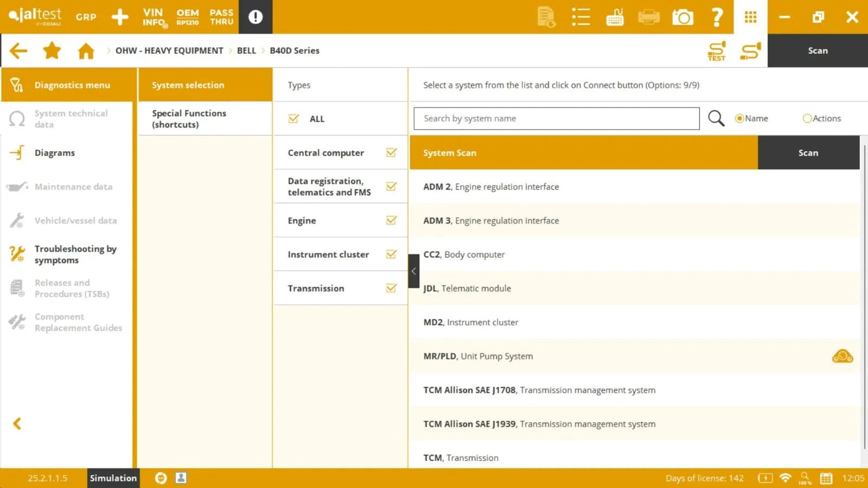The height and width of the screenshot is (488, 868).
Task: Open the report document icon
Action: (546, 17)
